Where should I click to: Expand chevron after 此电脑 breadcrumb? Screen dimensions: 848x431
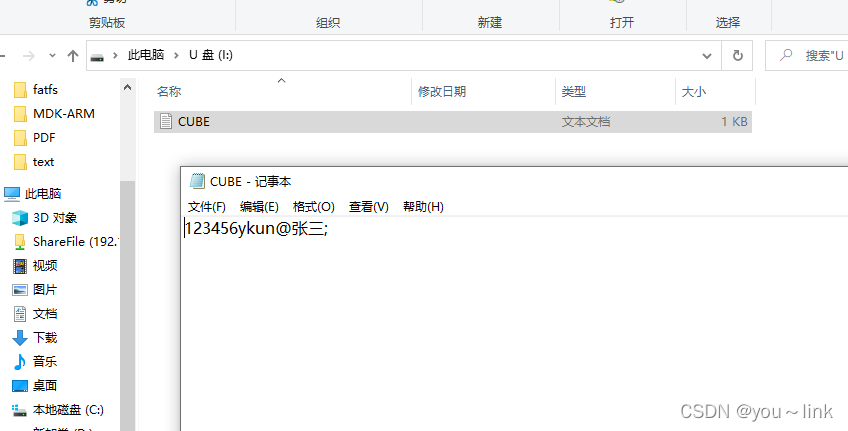(176, 55)
